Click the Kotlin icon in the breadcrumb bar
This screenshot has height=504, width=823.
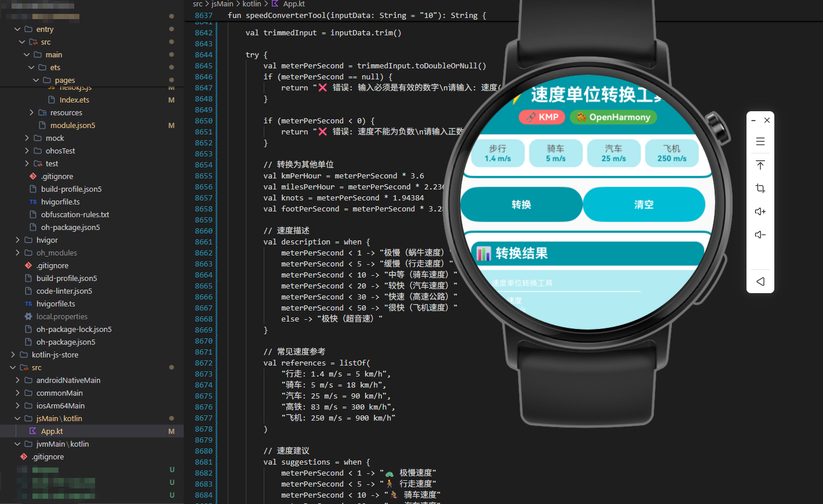(x=275, y=3)
